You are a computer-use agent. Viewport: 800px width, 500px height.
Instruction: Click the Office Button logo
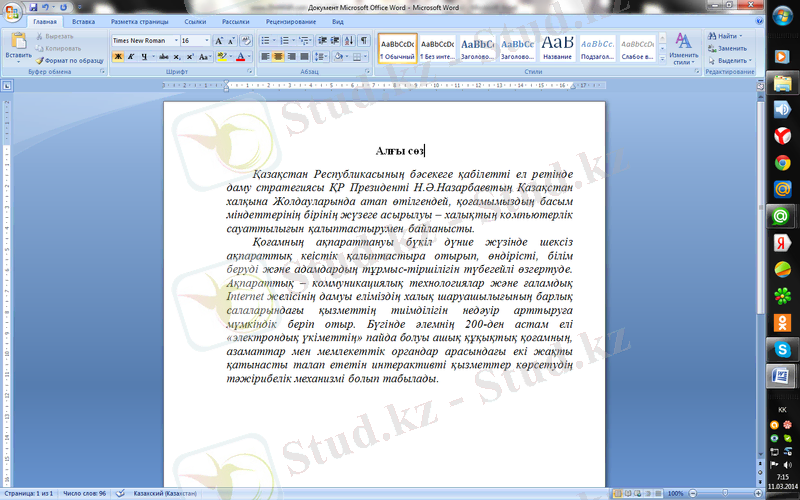click(x=12, y=9)
